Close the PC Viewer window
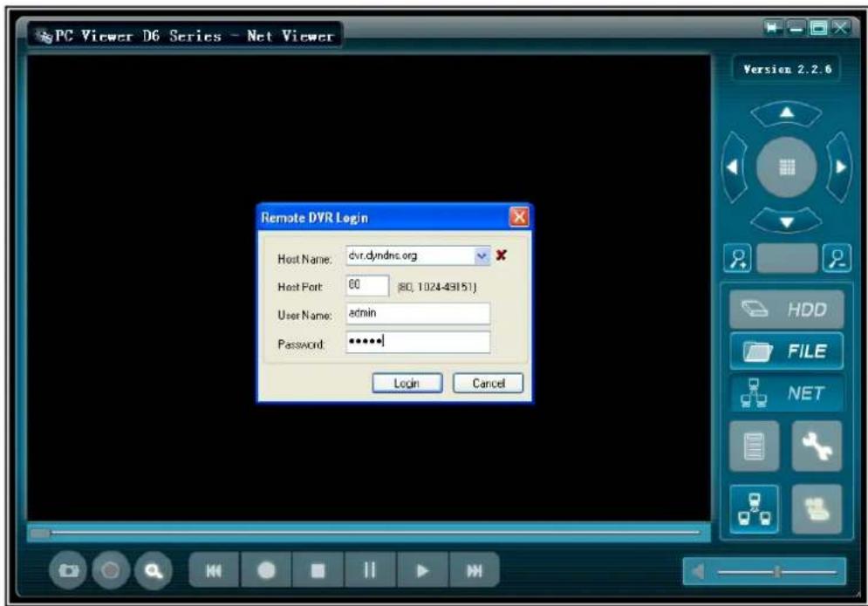 840,27
